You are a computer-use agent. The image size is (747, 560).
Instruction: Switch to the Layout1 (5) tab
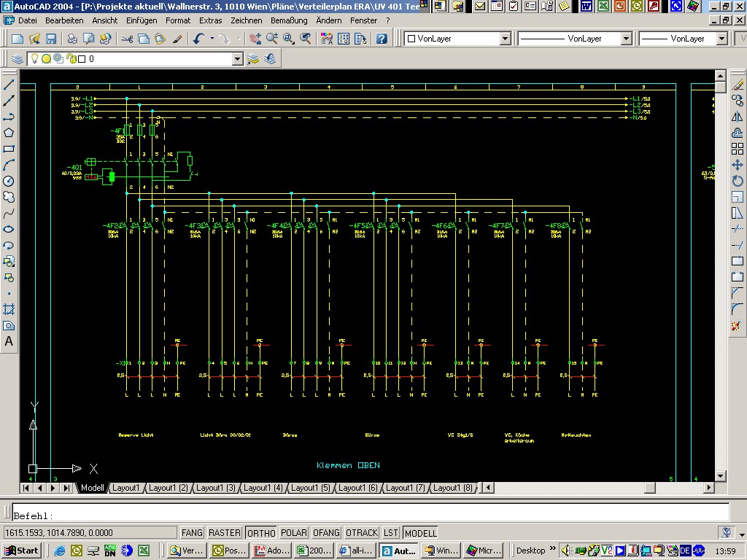pyautogui.click(x=311, y=488)
